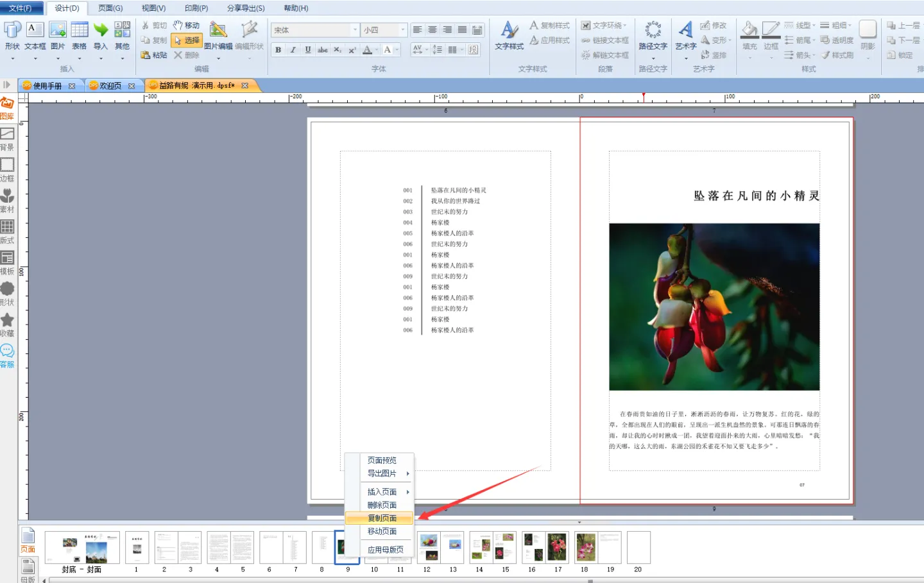
Task: Align text to the left
Action: [x=418, y=30]
